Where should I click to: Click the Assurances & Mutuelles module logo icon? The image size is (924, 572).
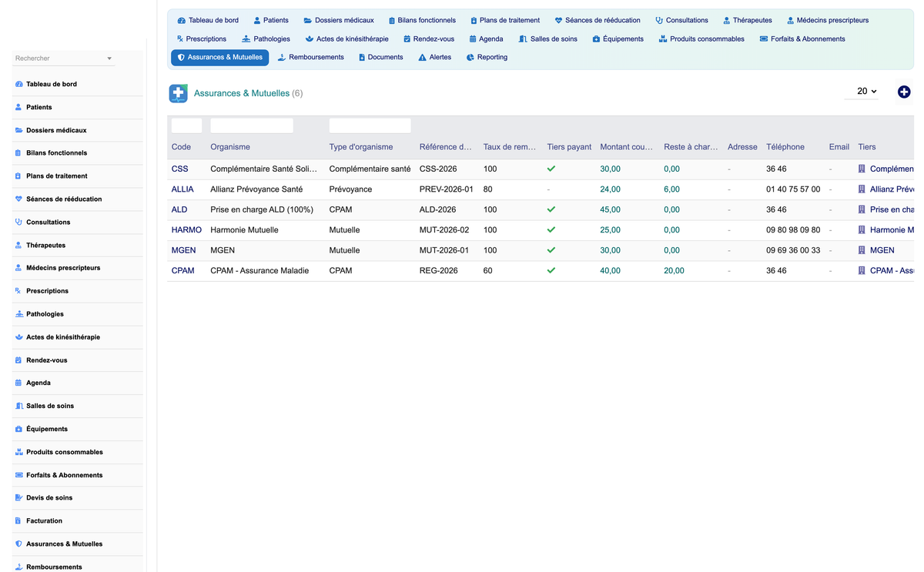pos(179,93)
